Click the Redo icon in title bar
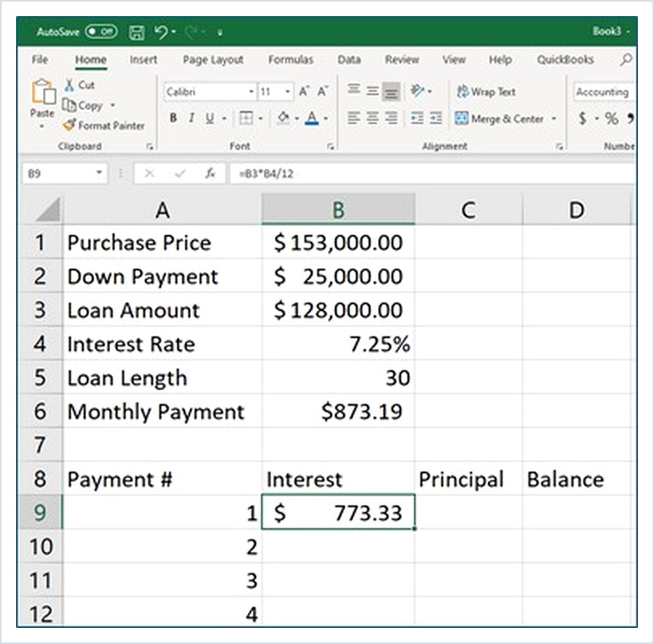654x644 pixels. click(192, 32)
